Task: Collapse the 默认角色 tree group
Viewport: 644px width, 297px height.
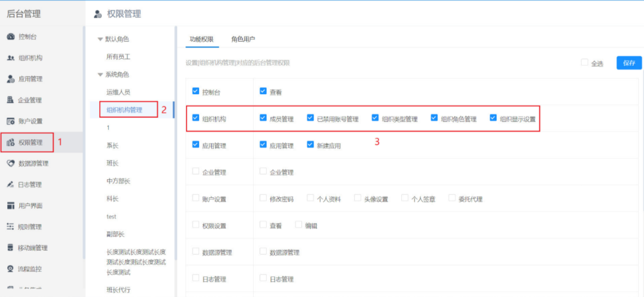Action: (x=100, y=39)
